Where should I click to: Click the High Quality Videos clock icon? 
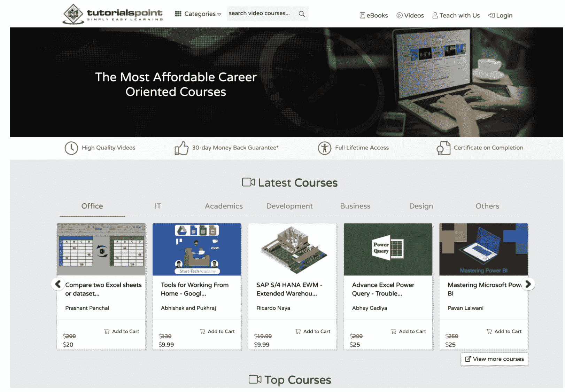pyautogui.click(x=71, y=148)
